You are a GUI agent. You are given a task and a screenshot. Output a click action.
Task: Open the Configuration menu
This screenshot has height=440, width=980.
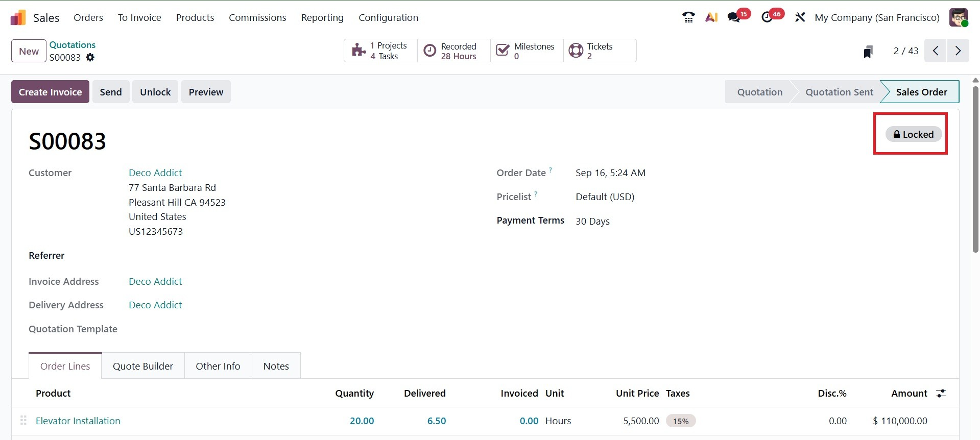pyautogui.click(x=388, y=17)
